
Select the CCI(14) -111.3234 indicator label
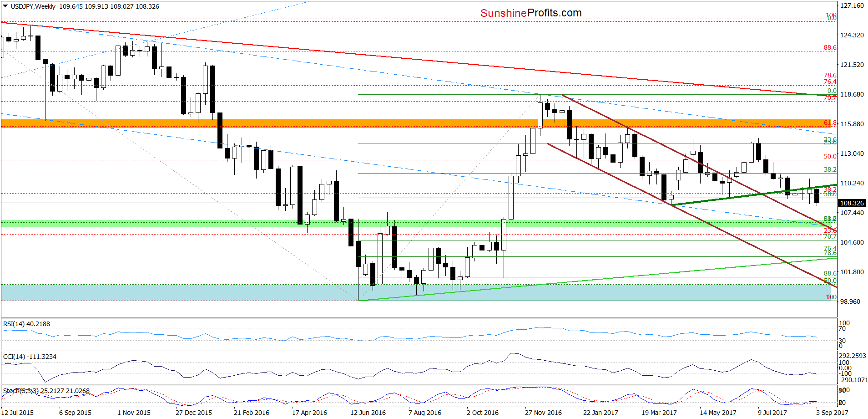(x=30, y=357)
